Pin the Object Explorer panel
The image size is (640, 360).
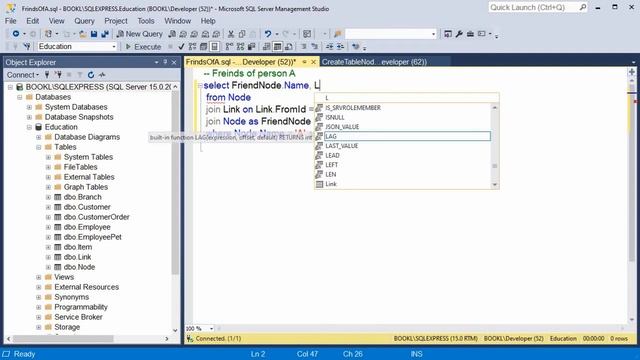coord(165,62)
